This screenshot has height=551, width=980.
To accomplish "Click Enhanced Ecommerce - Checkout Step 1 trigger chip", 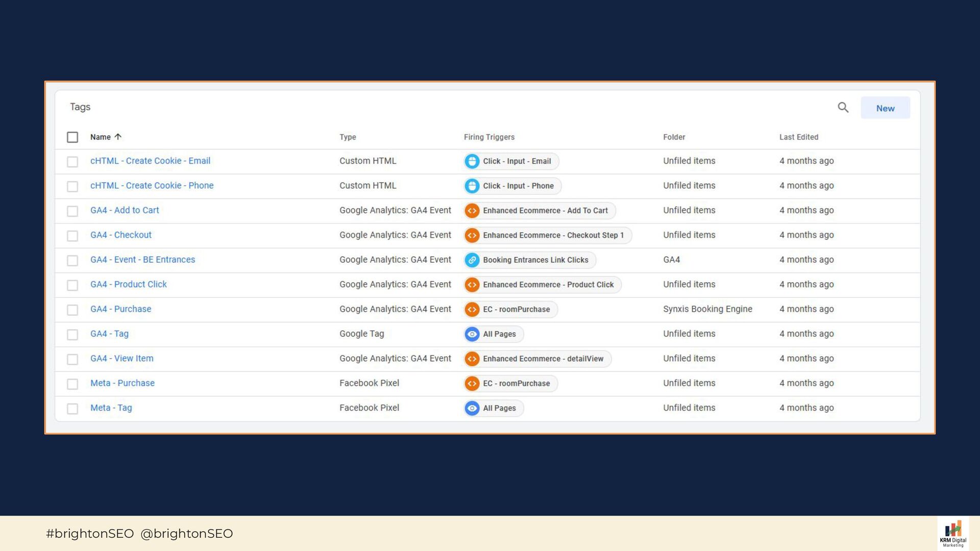I will (553, 235).
